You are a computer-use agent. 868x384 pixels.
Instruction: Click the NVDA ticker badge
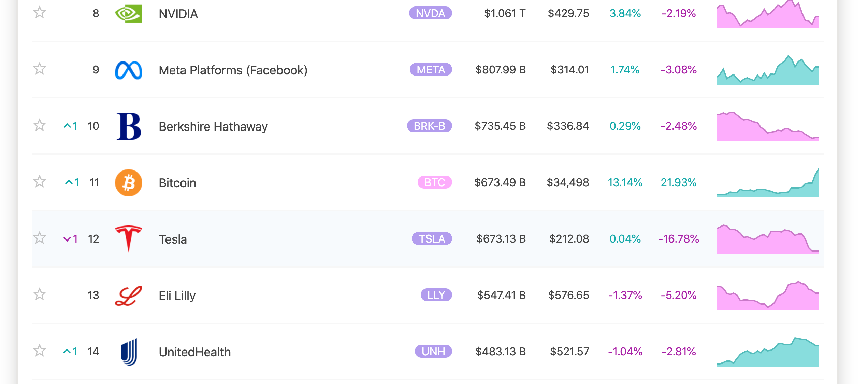coord(430,13)
